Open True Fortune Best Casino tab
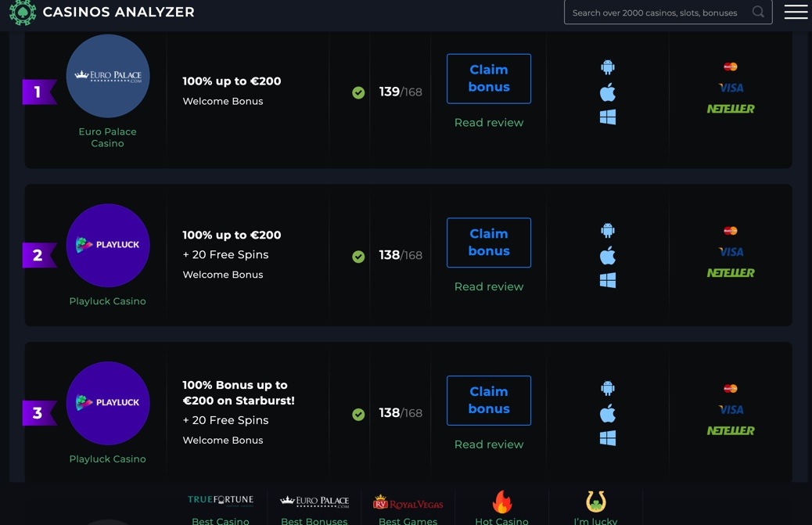 tap(221, 508)
